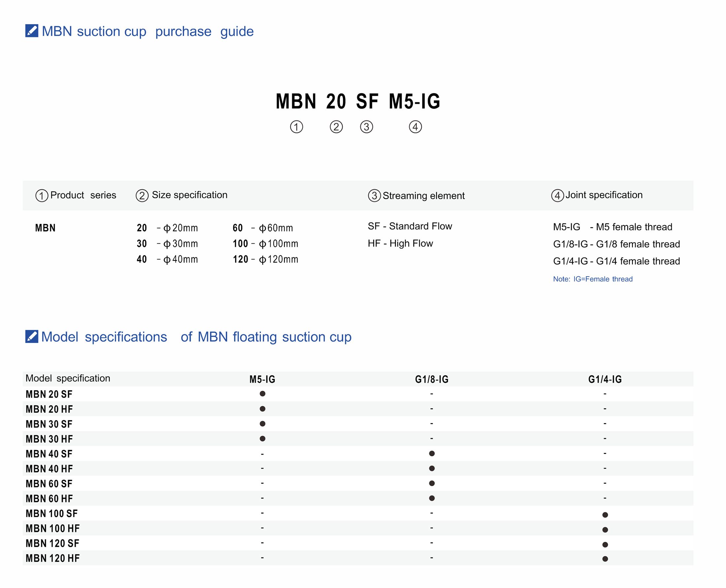The width and height of the screenshot is (726, 588).
Task: Click the SF - Standard Flow entry
Action: (410, 226)
